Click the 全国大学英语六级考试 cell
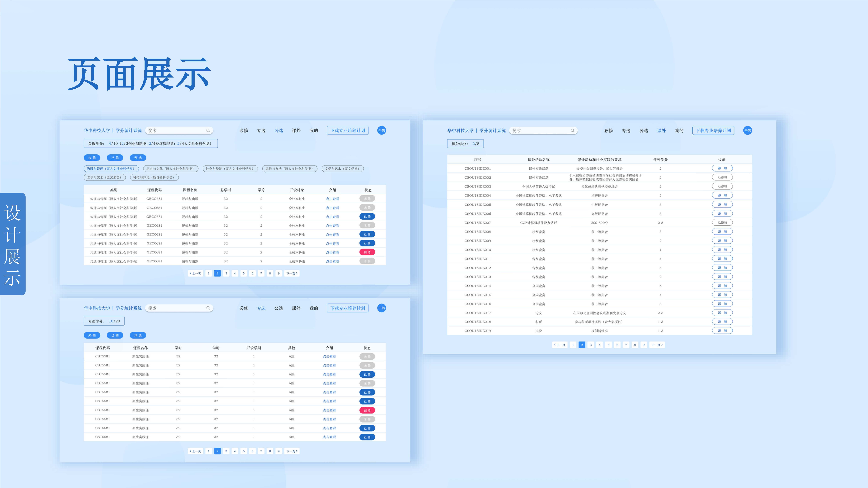This screenshot has height=488, width=868. click(x=538, y=187)
